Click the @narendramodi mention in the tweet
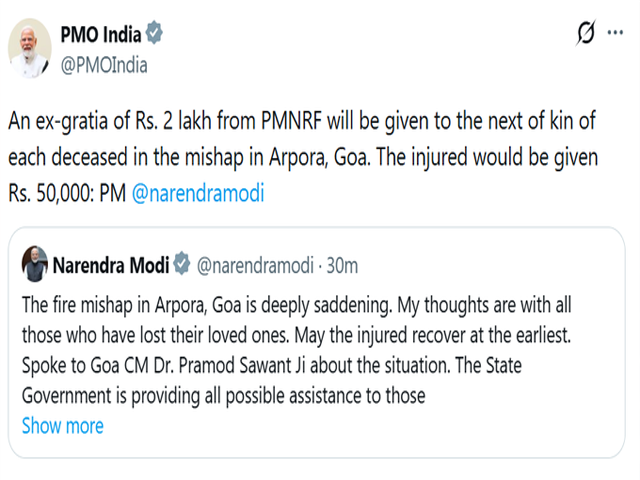 pos(198,193)
